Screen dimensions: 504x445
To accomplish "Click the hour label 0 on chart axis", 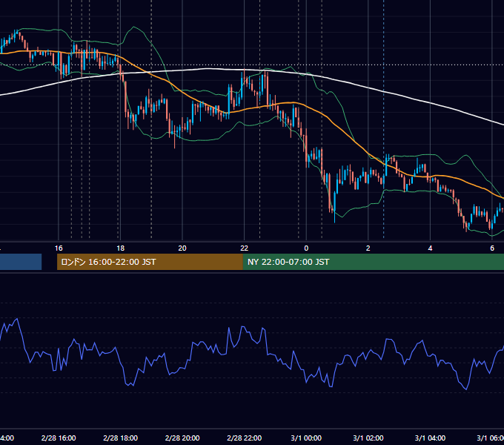I will pos(306,248).
